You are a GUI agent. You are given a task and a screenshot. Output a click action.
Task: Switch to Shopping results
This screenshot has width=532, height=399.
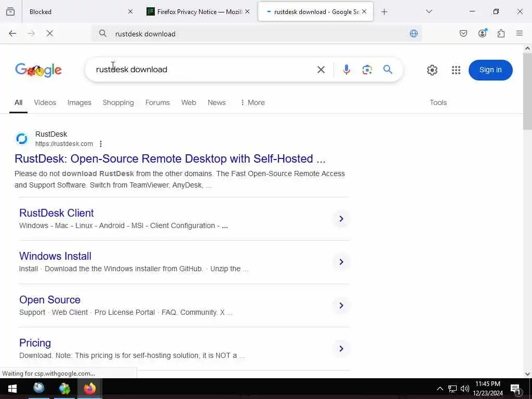[118, 102]
